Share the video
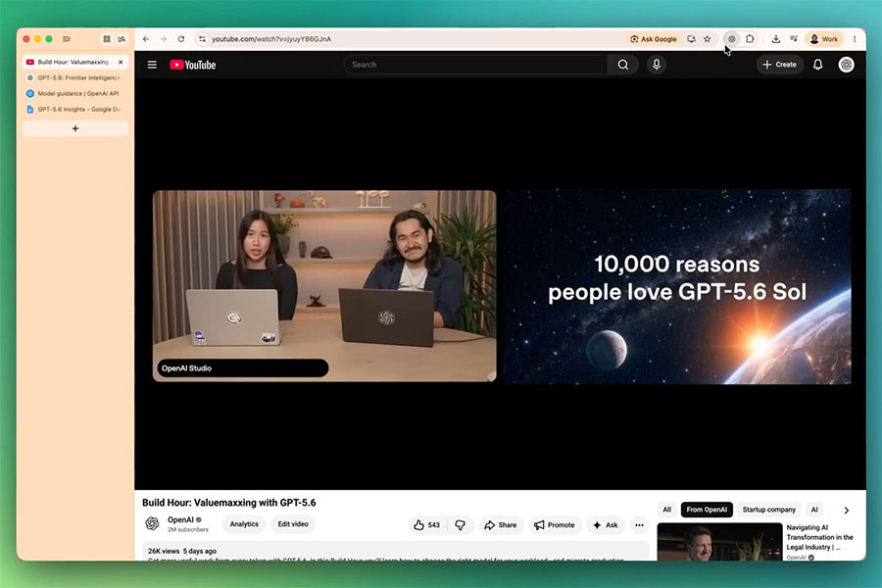The height and width of the screenshot is (588, 882). (x=500, y=525)
